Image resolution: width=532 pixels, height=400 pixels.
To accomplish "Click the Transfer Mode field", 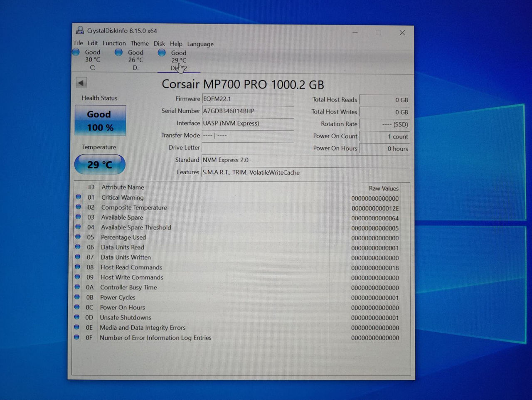I will click(248, 135).
